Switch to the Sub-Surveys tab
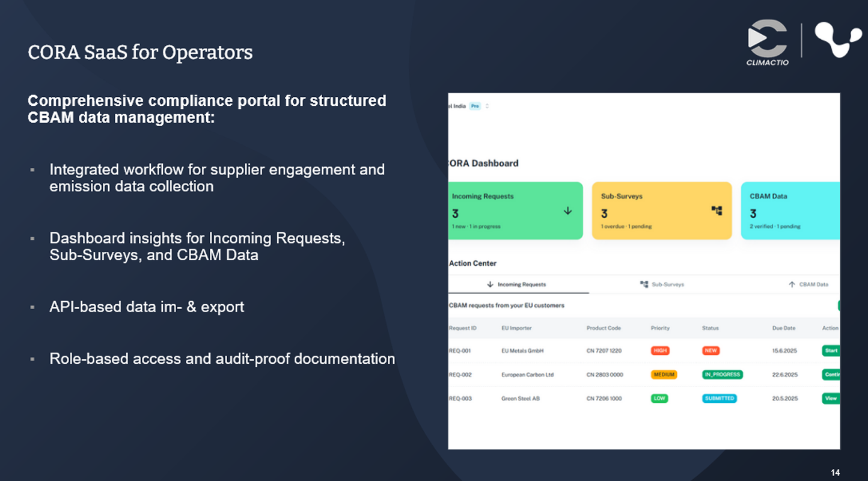The height and width of the screenshot is (481, 868). point(662,284)
